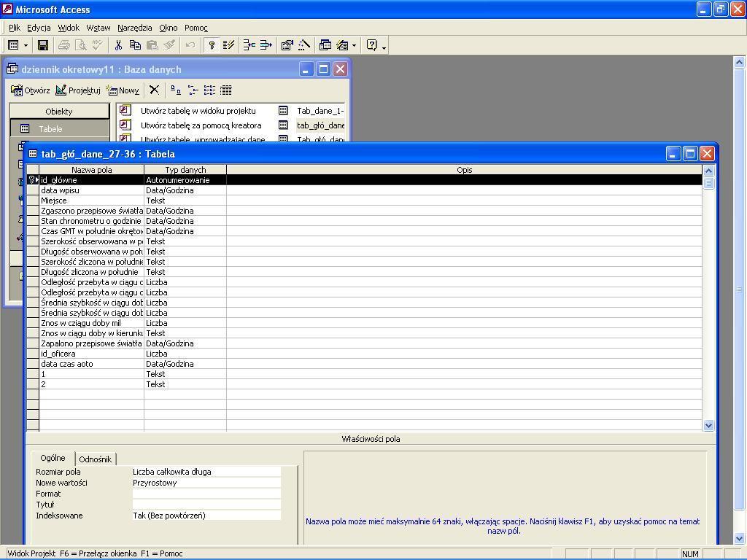747x560 pixels.
Task: Cut with the scissors icon
Action: point(119,45)
